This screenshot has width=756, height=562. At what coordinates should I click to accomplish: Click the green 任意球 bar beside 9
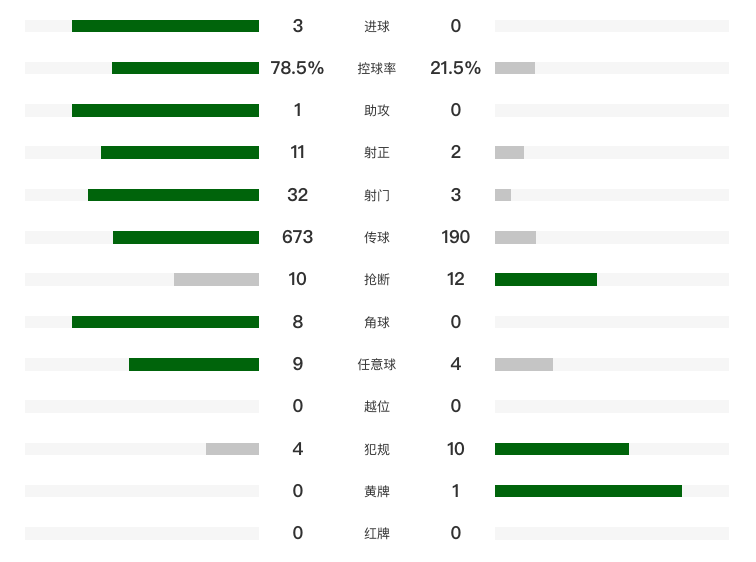(x=194, y=364)
